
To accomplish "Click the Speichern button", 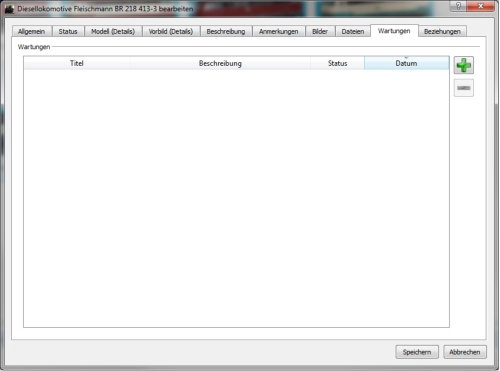I will [417, 352].
